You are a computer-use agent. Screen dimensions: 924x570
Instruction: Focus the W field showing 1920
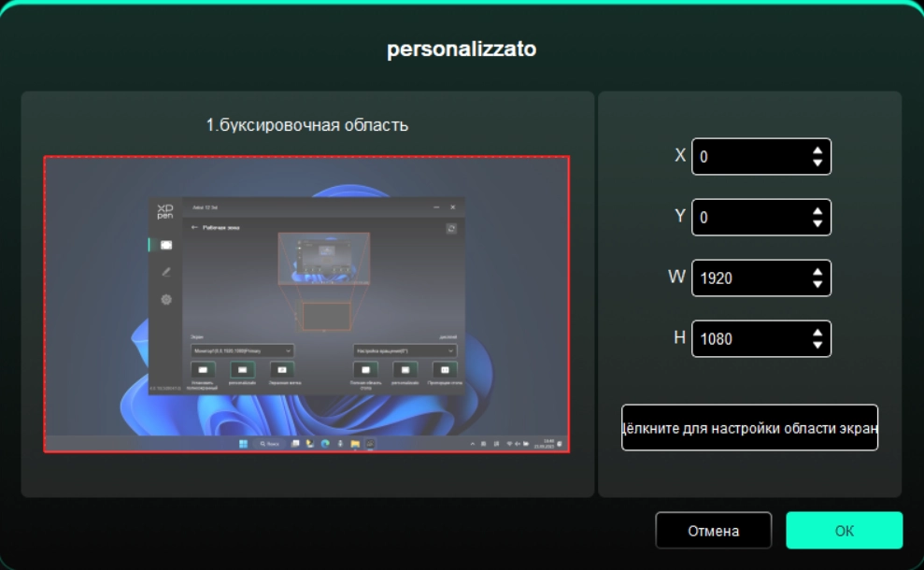pyautogui.click(x=747, y=278)
